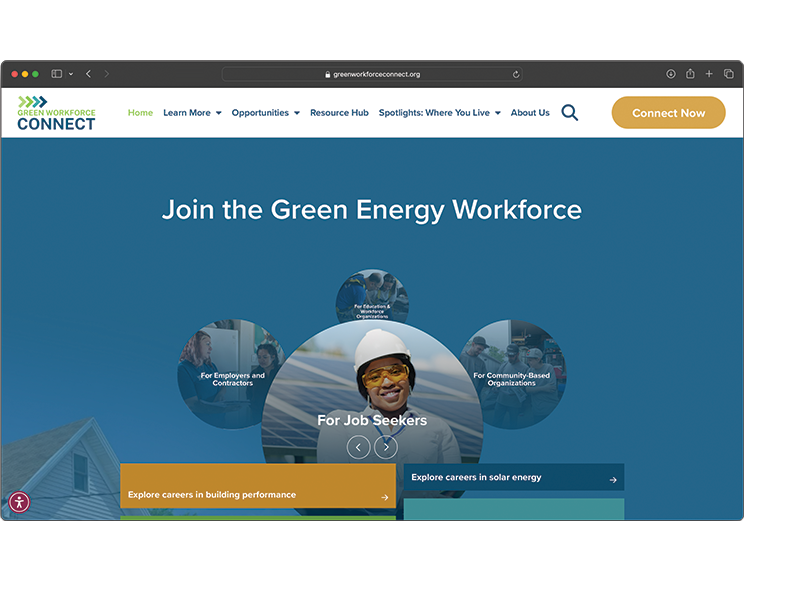Image resolution: width=800 pixels, height=600 pixels.
Task: Select the Home menu item
Action: coord(140,113)
